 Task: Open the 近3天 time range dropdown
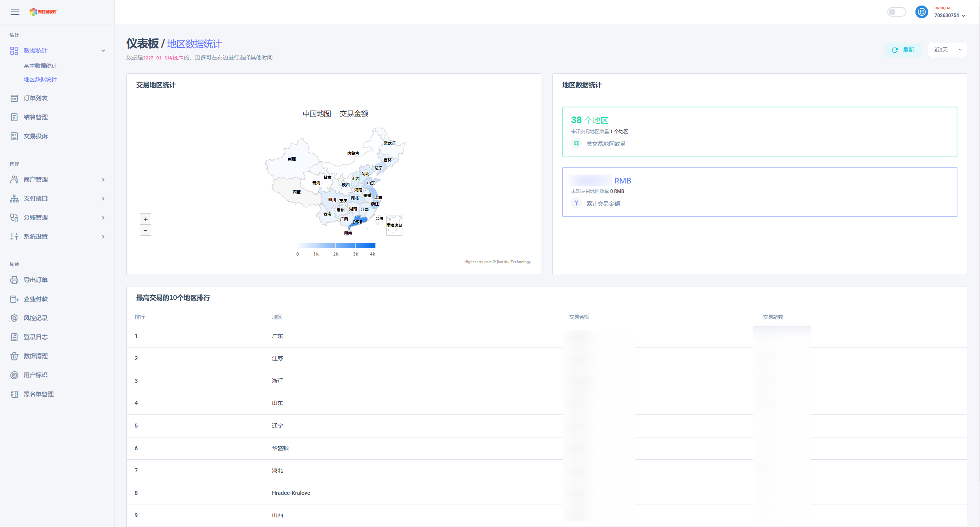[x=947, y=50]
